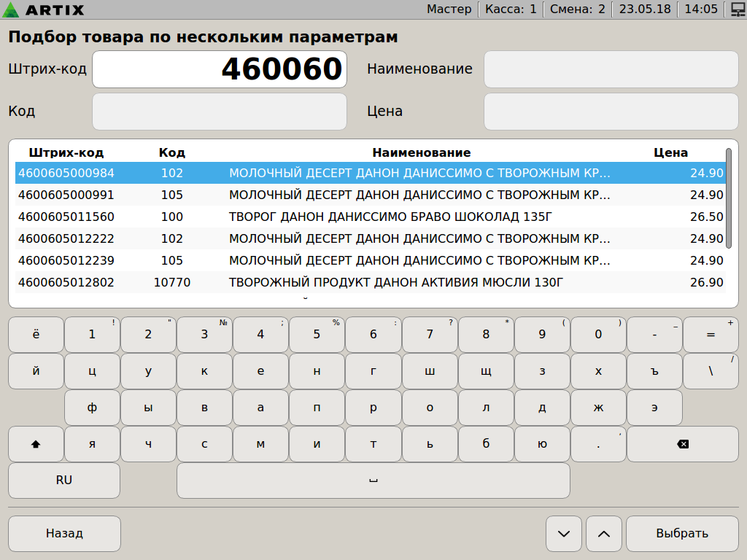Click the Выбрать button

tap(682, 534)
